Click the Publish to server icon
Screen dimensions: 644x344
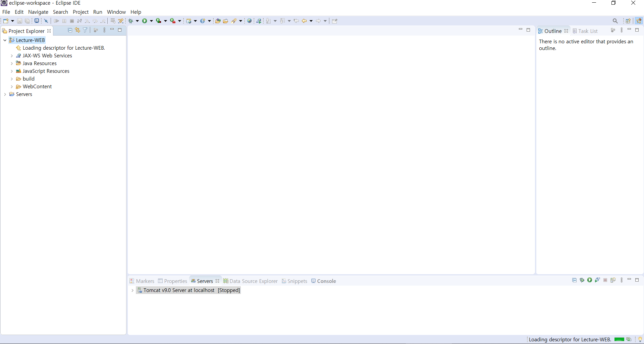[x=613, y=280]
